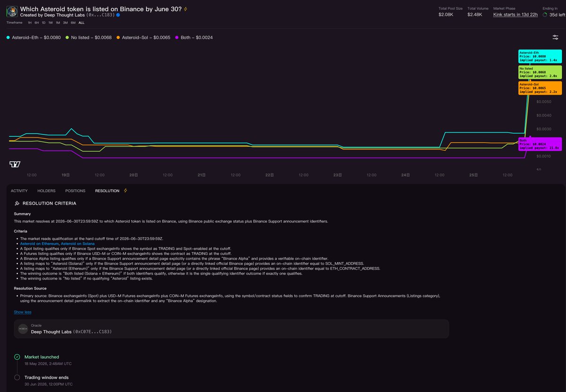Click the green No listed price tooltip
Image resolution: width=566 pixels, height=392 pixels.
point(540,72)
